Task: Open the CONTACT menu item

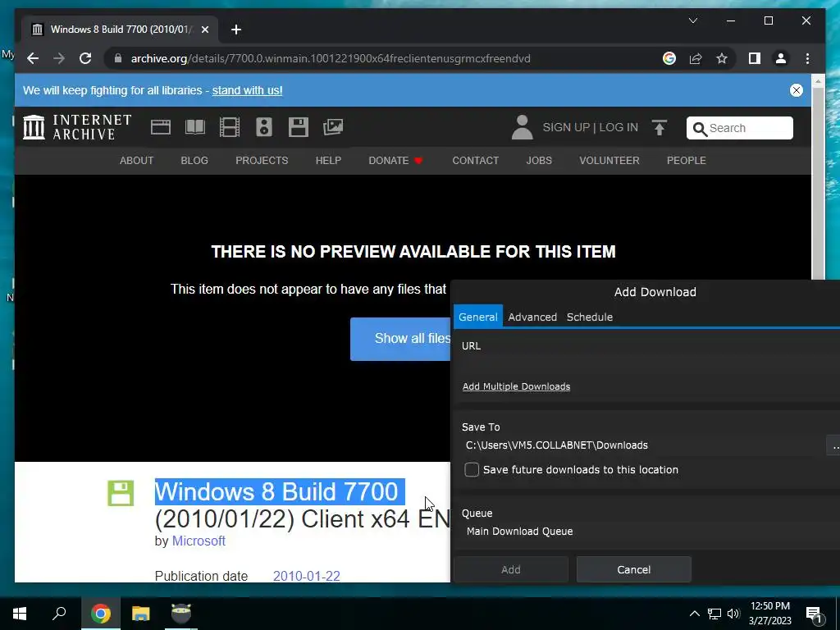Action: (475, 160)
